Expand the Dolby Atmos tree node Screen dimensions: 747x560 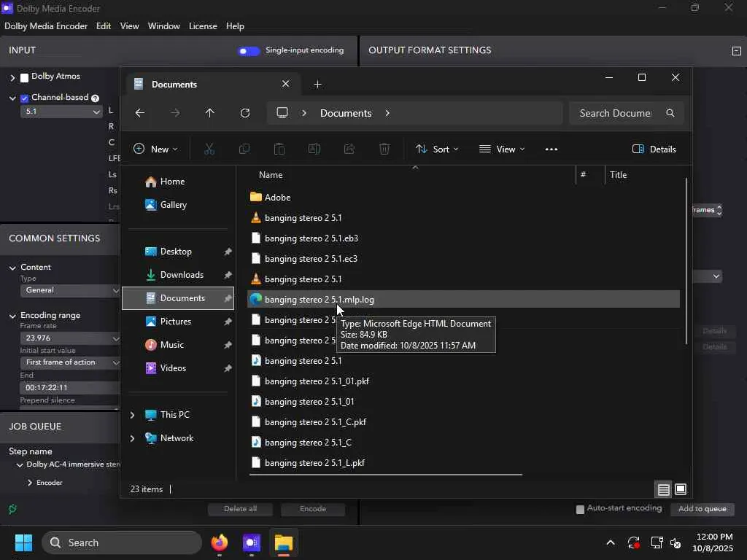point(12,77)
